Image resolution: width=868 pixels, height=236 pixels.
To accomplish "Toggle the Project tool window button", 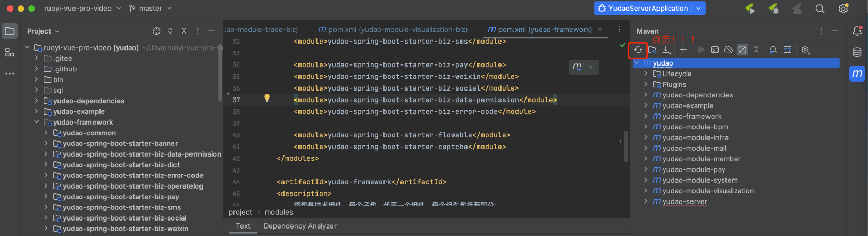I will click(x=10, y=31).
